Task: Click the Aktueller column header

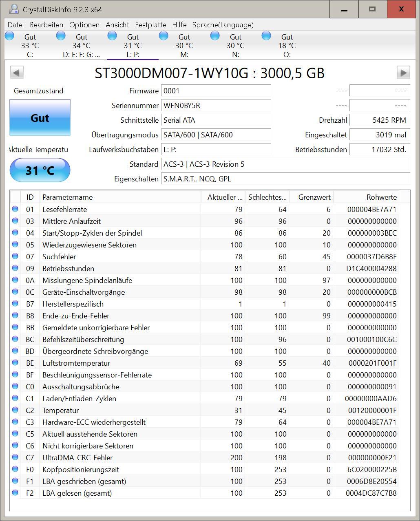Action: 223,197
